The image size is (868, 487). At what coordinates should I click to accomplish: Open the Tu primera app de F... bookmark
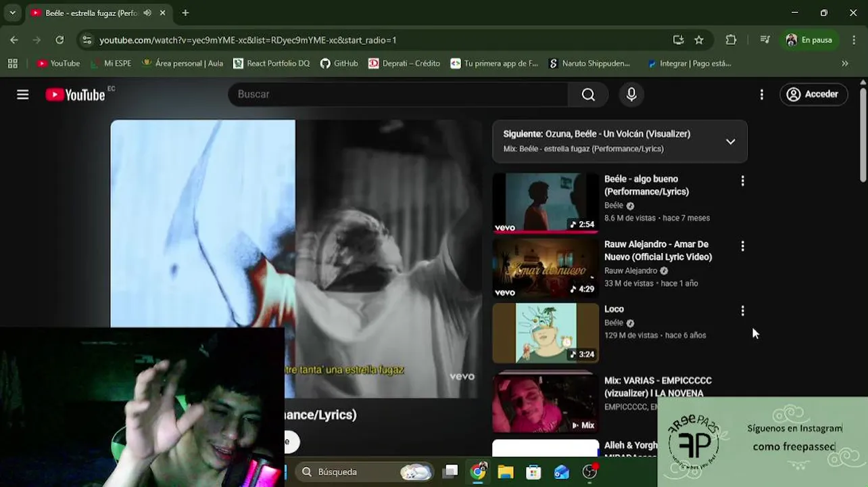(x=494, y=64)
